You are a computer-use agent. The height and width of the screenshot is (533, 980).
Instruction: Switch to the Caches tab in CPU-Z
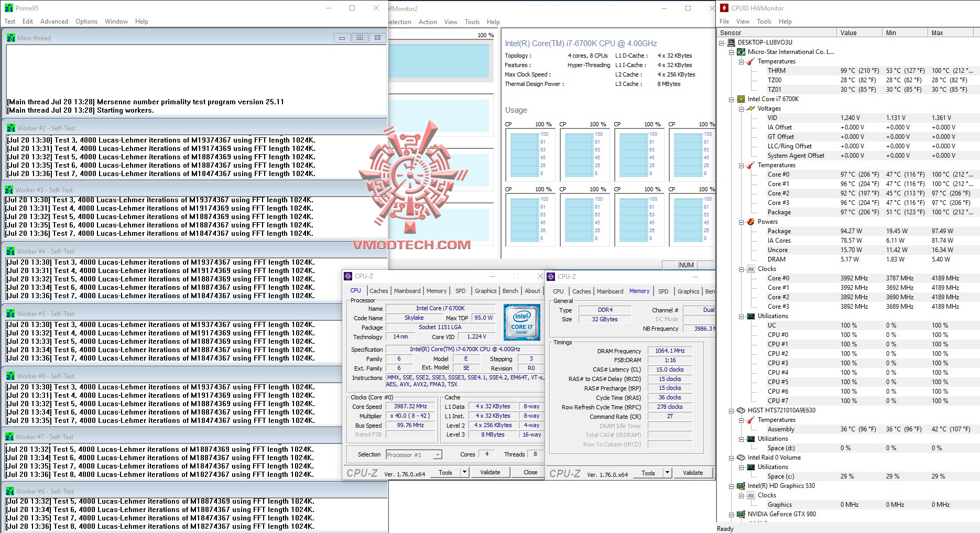point(379,291)
